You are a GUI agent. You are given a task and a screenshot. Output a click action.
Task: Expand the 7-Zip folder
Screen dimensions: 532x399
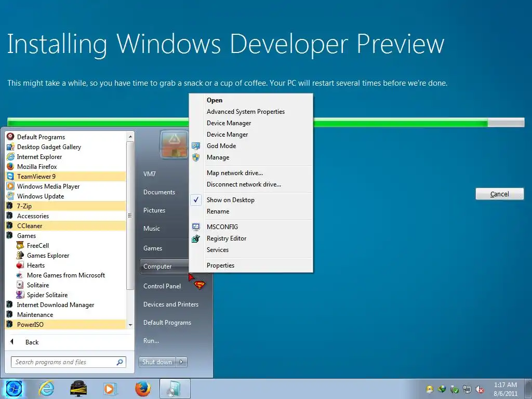click(x=66, y=206)
